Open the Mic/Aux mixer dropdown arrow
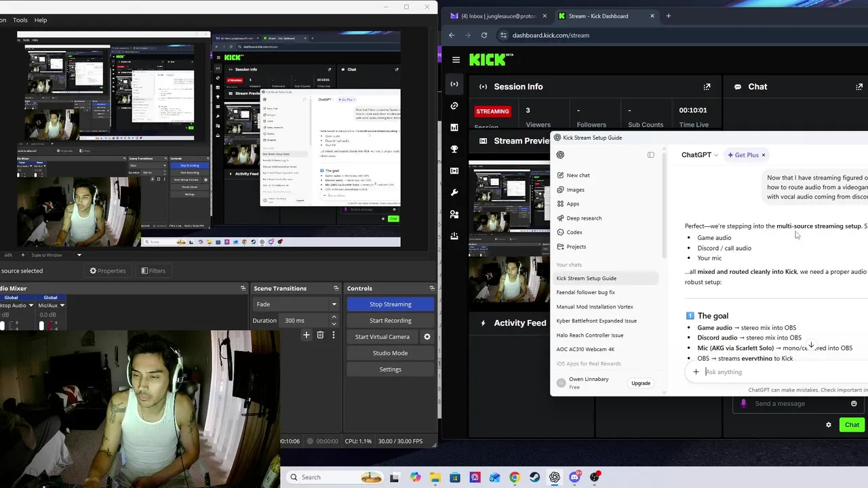This screenshot has width=868, height=488. coord(62,306)
